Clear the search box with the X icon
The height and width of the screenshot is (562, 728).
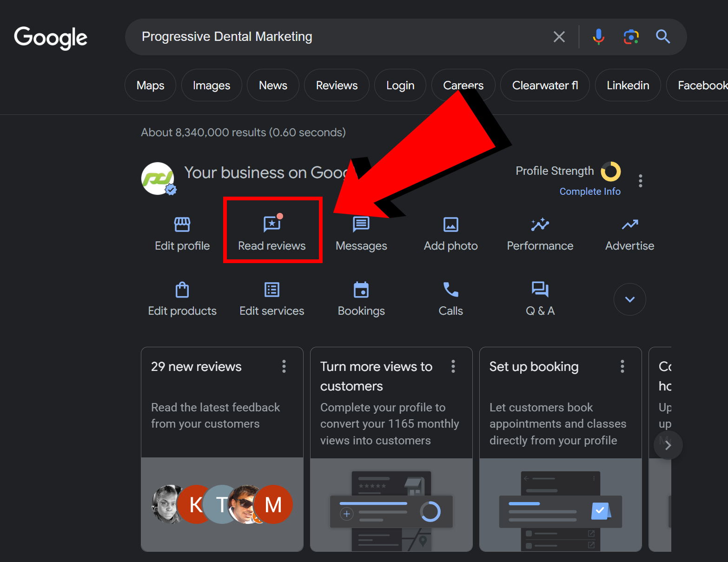(x=559, y=37)
